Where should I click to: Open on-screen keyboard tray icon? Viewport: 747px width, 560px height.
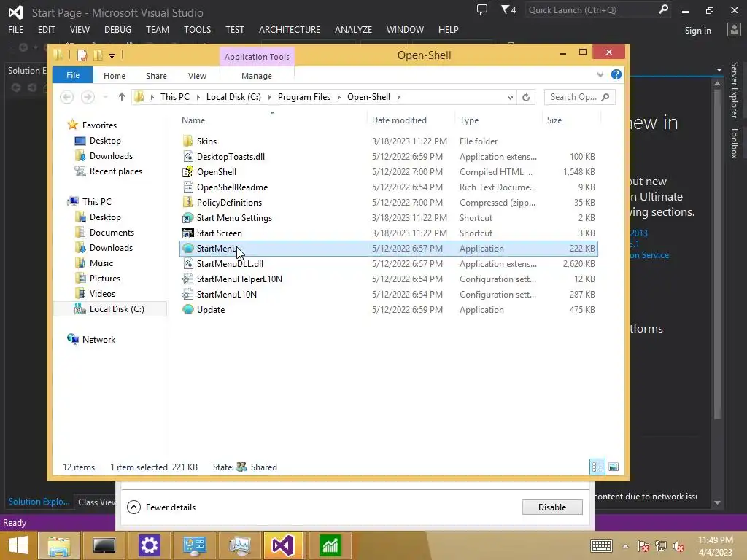point(601,545)
